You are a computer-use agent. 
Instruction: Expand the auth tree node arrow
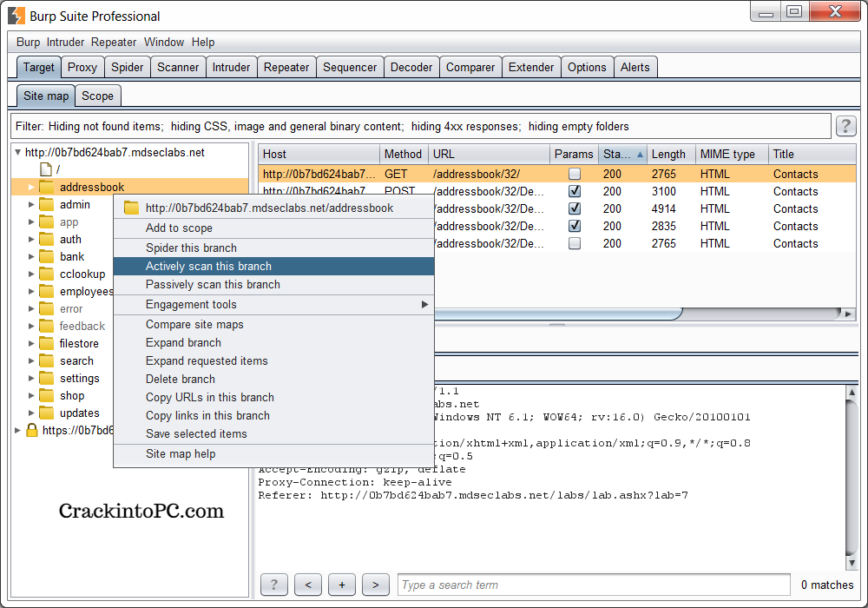(x=31, y=239)
